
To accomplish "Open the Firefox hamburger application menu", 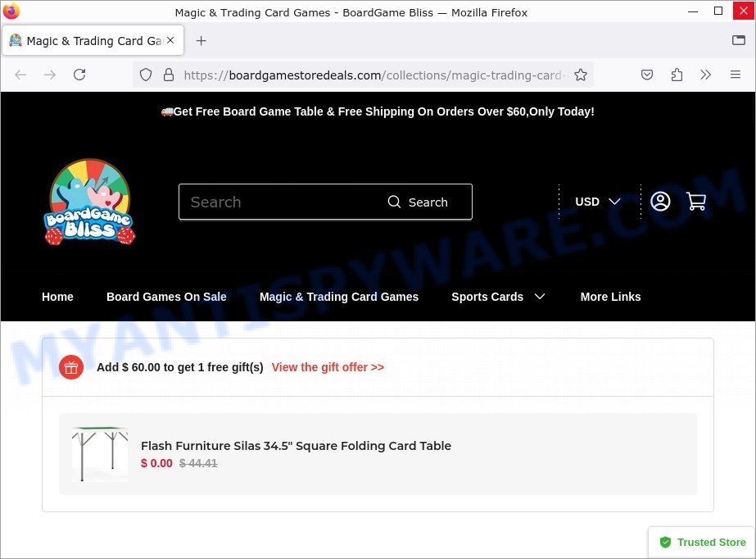I will click(x=736, y=75).
